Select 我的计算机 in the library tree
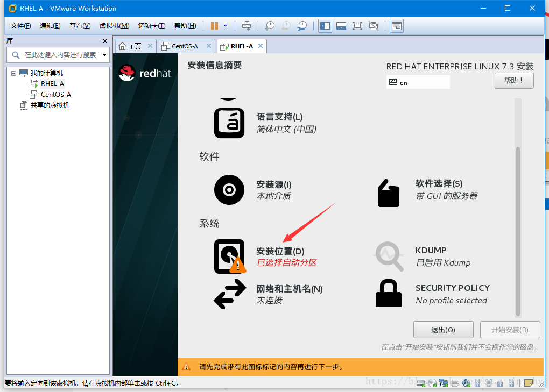Screen dimensions: 549x392 pos(47,73)
